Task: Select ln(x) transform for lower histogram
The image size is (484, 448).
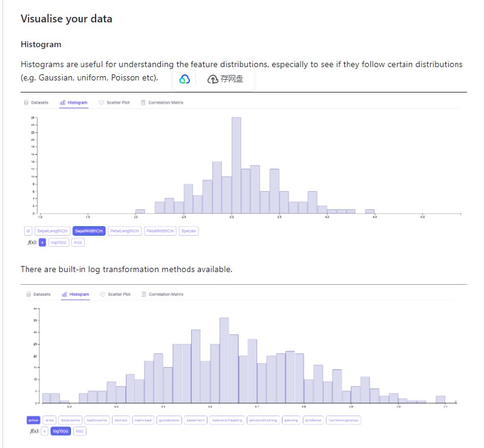Action: [79, 431]
